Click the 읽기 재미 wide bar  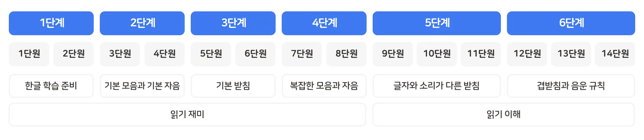[187, 115]
